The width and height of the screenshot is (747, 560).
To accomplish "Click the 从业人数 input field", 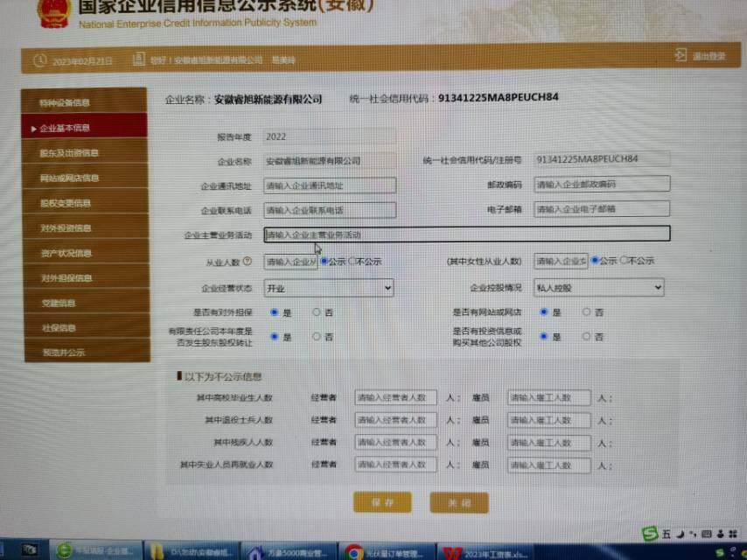I will (290, 262).
